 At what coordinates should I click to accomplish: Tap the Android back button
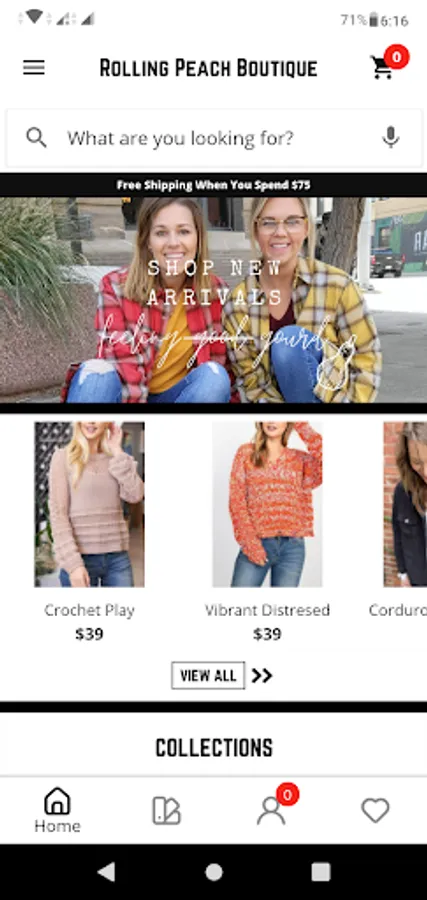pyautogui.click(x=106, y=872)
